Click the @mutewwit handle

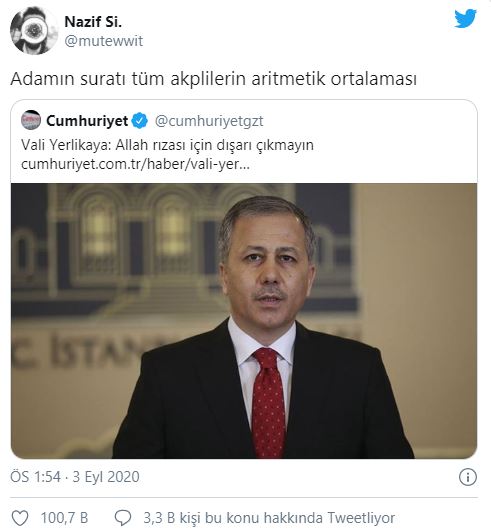coord(103,41)
